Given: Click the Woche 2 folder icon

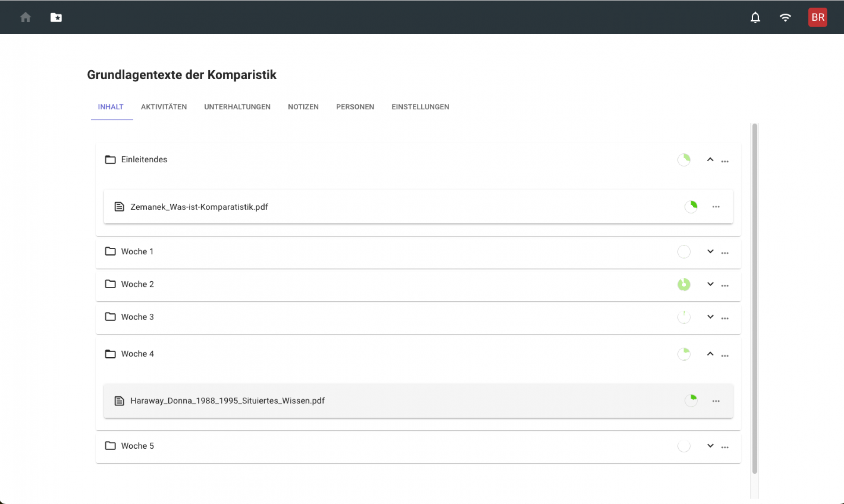Looking at the screenshot, I should tap(110, 284).
